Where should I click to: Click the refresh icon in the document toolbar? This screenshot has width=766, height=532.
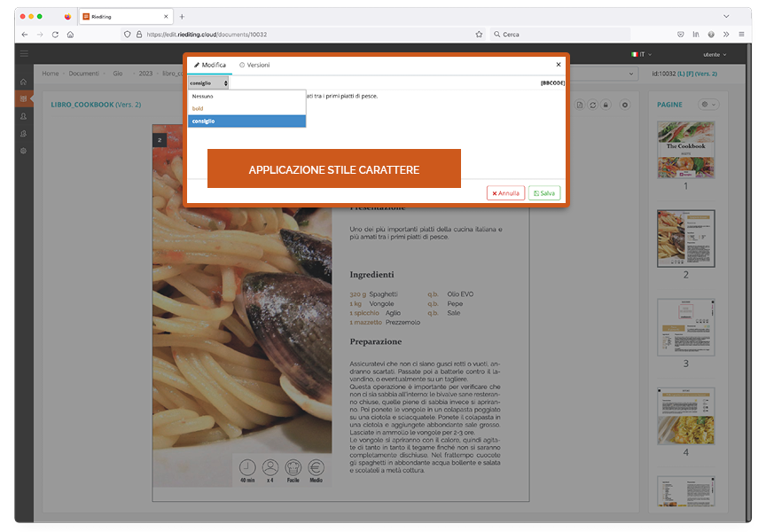click(593, 105)
